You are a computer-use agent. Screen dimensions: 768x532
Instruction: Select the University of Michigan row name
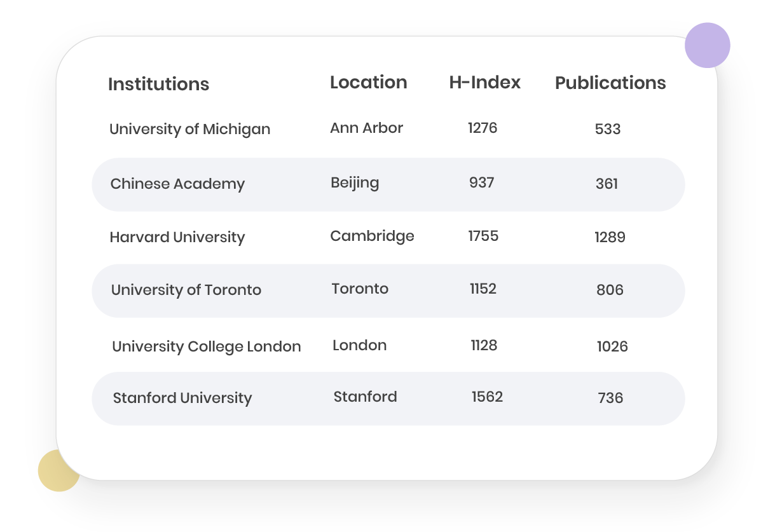[x=189, y=129]
